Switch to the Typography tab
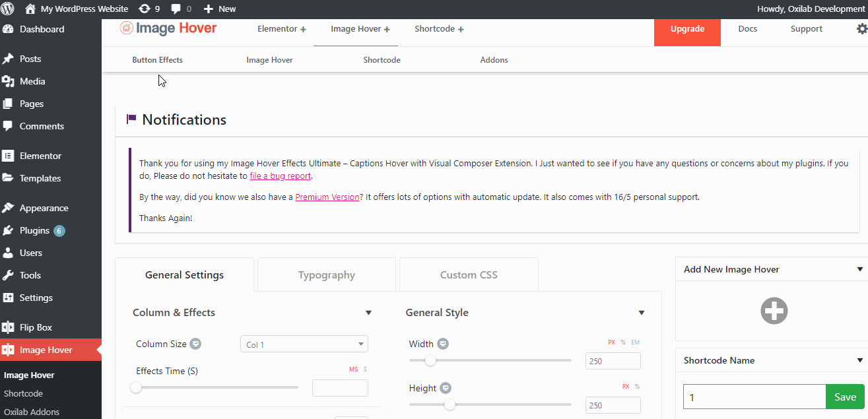868x419 pixels. 327,275
